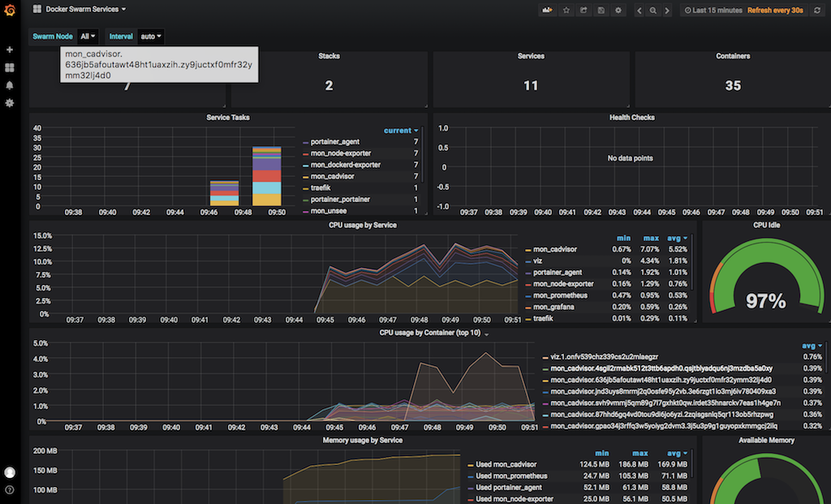Image resolution: width=831 pixels, height=504 pixels.
Task: Star this dashboard
Action: [566, 10]
